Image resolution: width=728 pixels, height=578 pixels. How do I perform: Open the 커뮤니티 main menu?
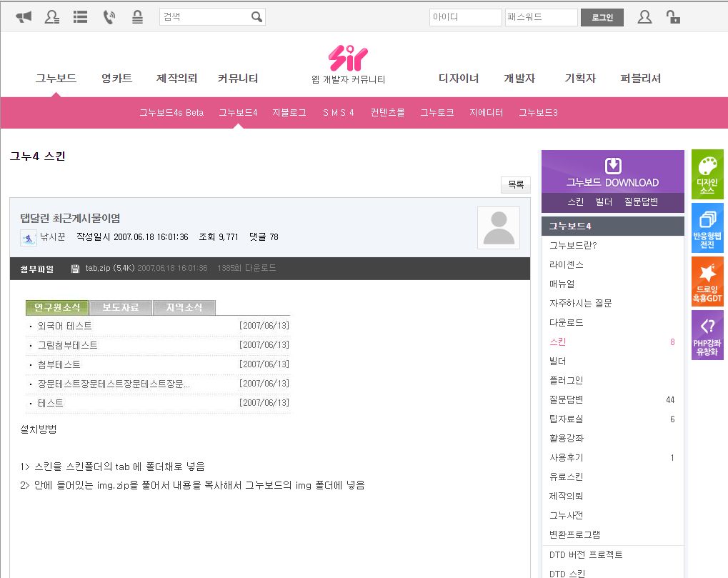click(x=237, y=79)
